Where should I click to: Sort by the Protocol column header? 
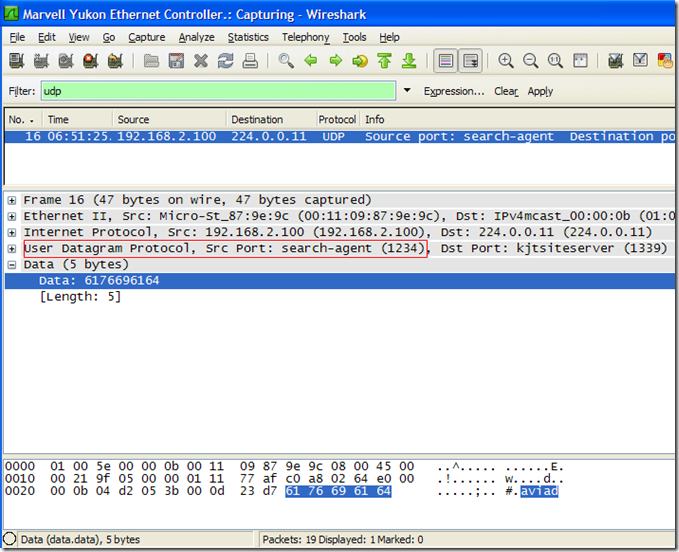pyautogui.click(x=337, y=119)
